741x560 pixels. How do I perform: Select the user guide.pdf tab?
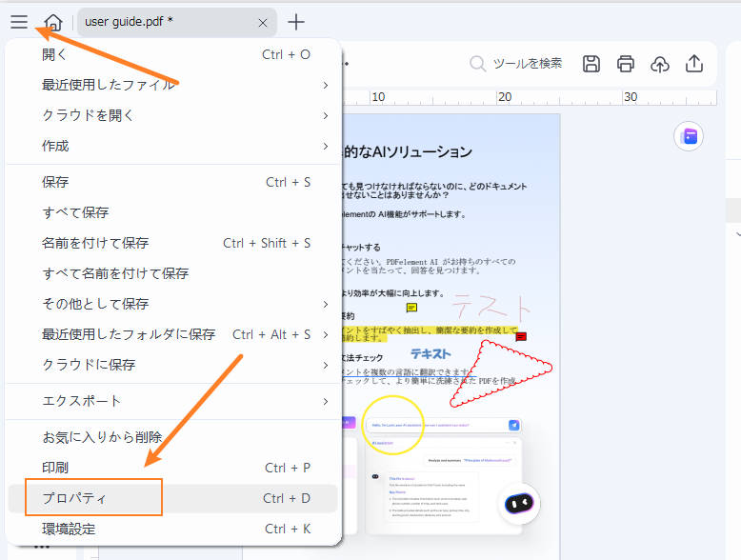pos(177,22)
